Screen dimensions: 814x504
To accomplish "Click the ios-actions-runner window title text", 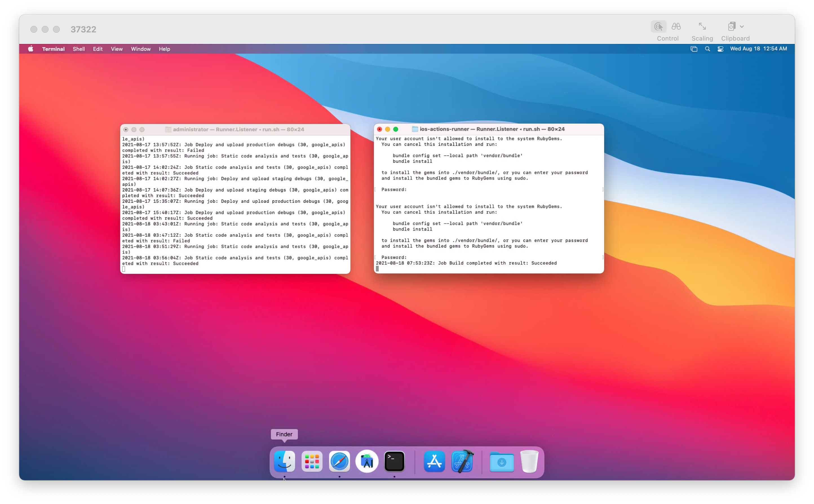I will pos(492,129).
